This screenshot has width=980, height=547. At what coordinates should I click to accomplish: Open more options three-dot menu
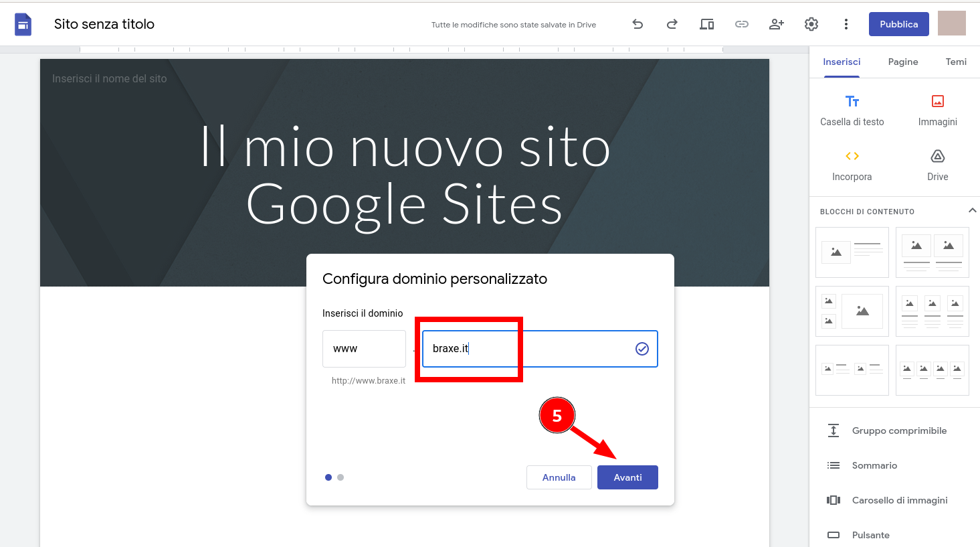point(846,24)
